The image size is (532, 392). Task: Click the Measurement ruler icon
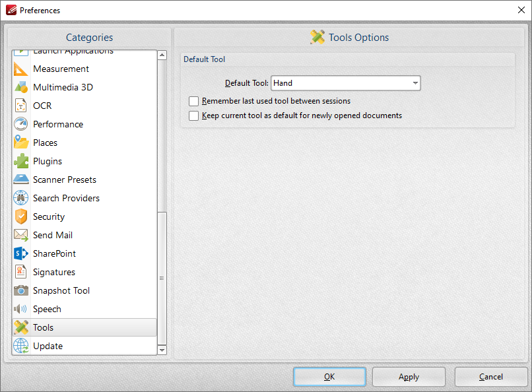(20, 69)
